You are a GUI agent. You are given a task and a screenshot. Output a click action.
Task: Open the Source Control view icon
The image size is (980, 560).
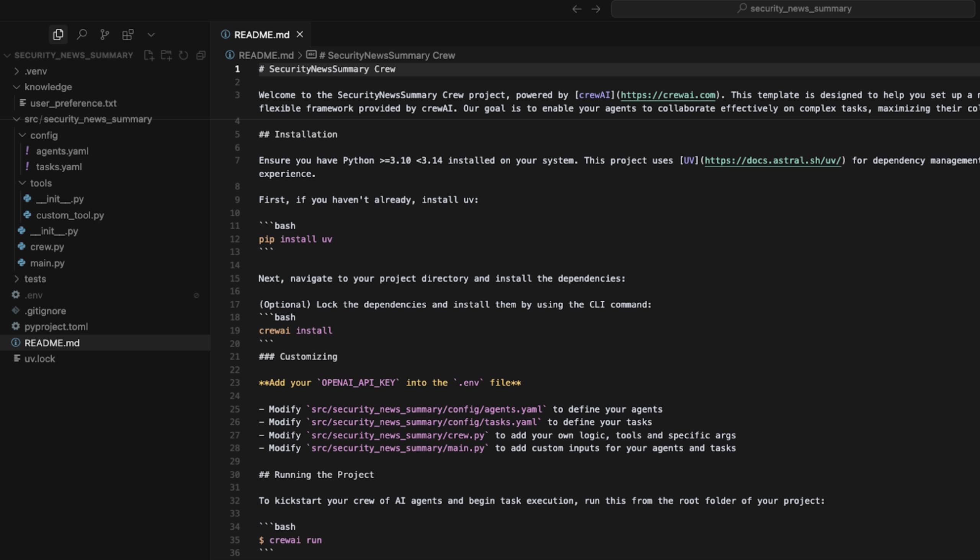pyautogui.click(x=105, y=34)
